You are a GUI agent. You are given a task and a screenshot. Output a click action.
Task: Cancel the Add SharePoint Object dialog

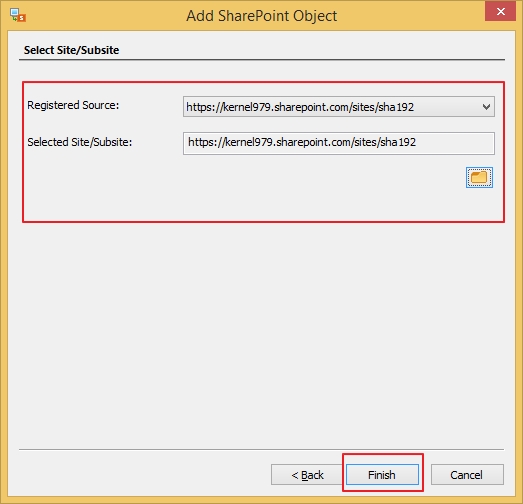467,474
